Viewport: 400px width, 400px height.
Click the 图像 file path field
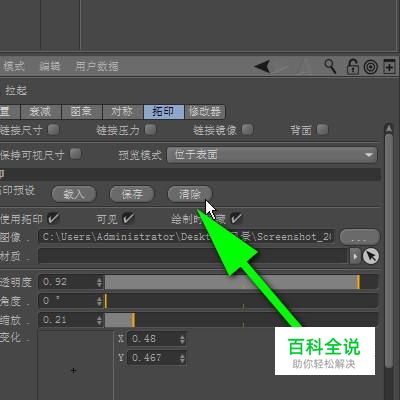[x=187, y=237]
